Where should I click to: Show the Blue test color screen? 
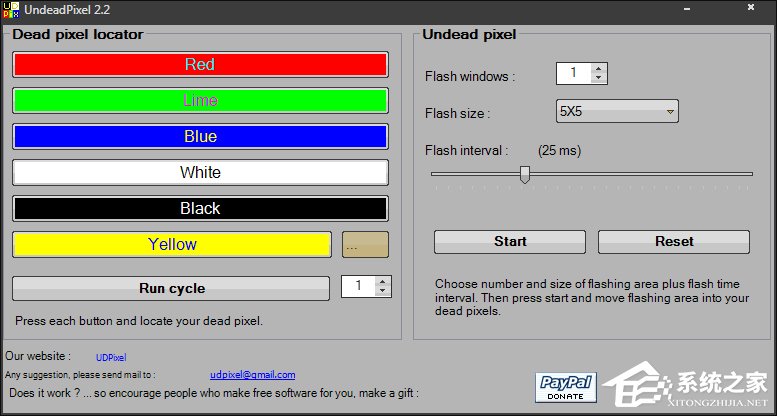tap(200, 137)
